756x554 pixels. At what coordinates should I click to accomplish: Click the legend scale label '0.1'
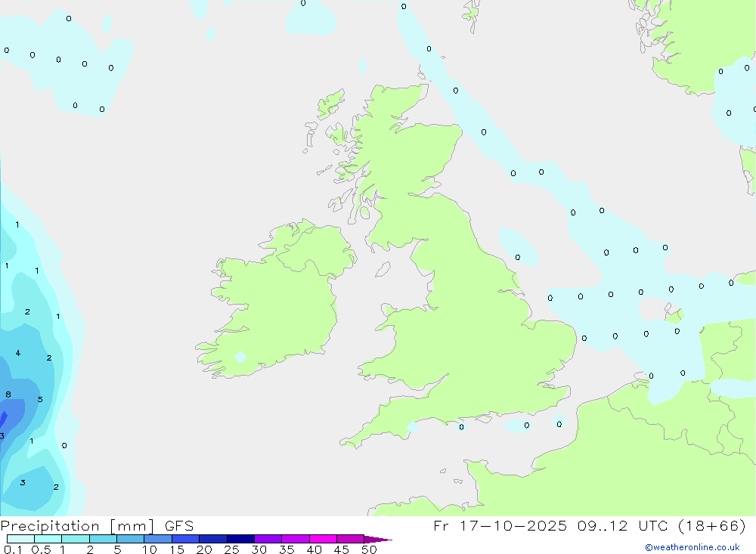[x=13, y=549]
